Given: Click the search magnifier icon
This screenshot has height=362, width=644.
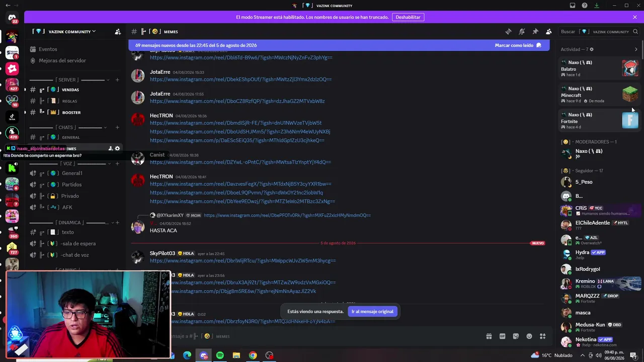Looking at the screenshot, I should 635,32.
